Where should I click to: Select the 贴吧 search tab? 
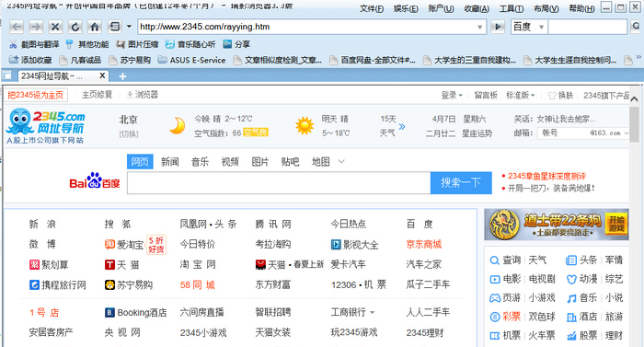(x=290, y=162)
